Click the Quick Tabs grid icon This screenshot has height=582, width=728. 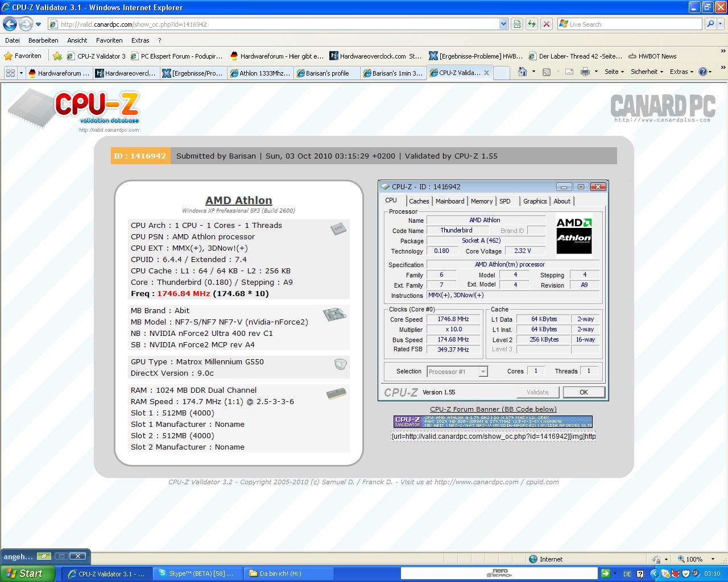click(x=10, y=72)
